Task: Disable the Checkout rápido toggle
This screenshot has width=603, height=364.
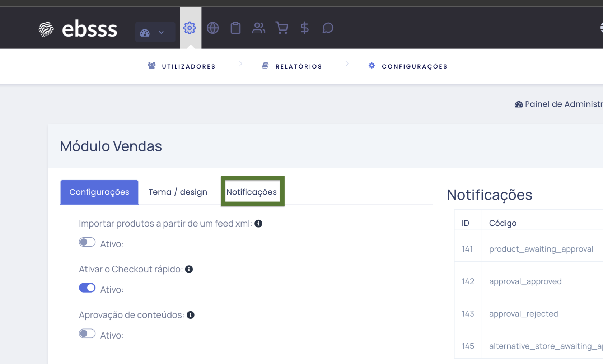Action: point(87,288)
